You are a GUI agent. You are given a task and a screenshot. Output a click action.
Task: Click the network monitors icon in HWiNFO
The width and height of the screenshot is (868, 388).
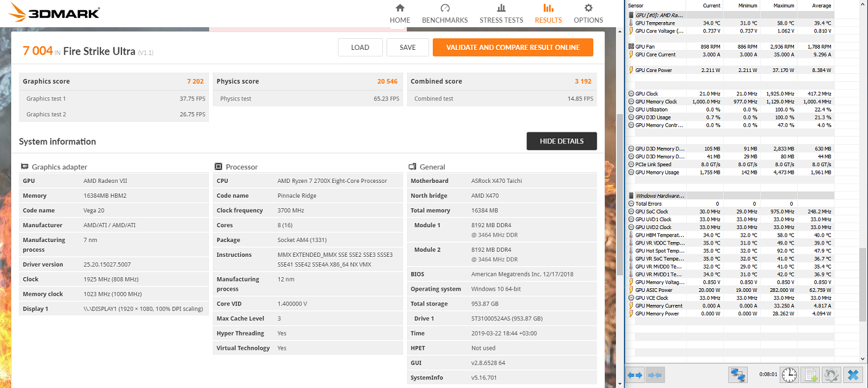[737, 374]
